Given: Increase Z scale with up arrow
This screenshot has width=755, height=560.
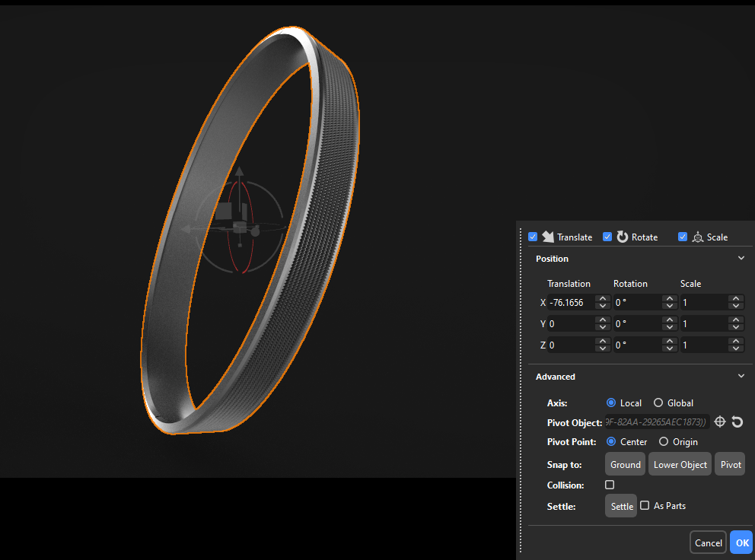Looking at the screenshot, I should tap(736, 341).
